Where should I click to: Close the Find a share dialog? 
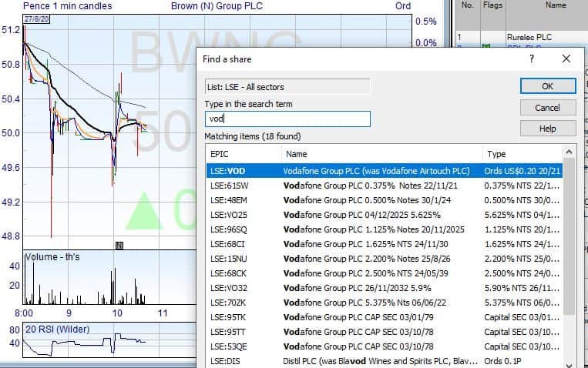click(566, 59)
